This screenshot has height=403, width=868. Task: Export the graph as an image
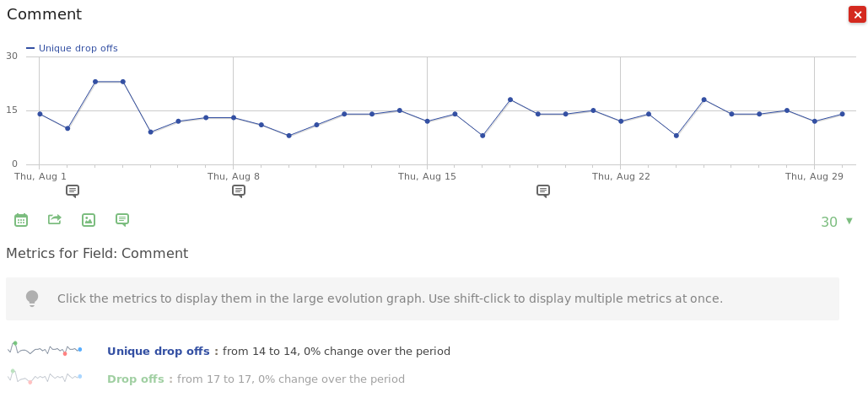[89, 220]
